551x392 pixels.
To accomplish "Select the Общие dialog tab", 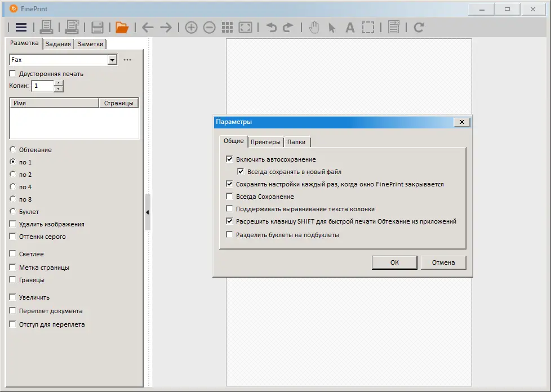I will [234, 141].
